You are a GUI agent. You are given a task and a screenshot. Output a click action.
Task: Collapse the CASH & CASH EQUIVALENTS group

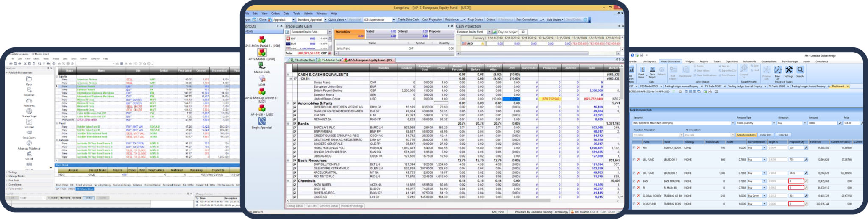288,75
